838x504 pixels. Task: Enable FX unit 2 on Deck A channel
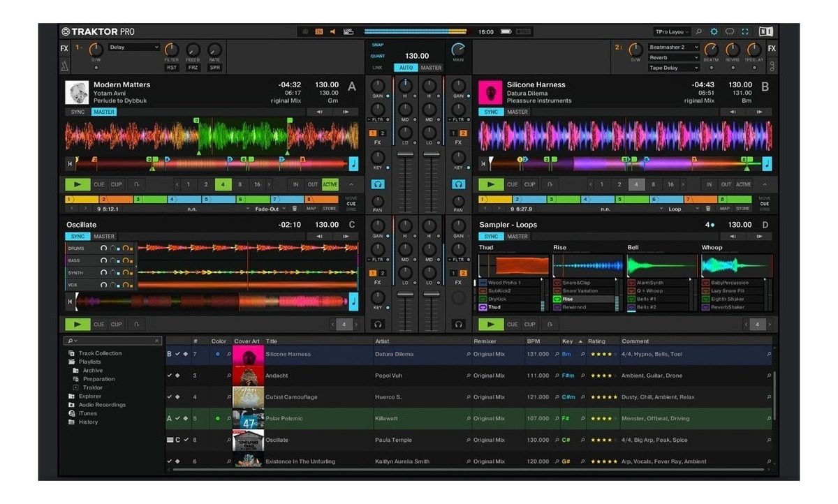tap(383, 133)
